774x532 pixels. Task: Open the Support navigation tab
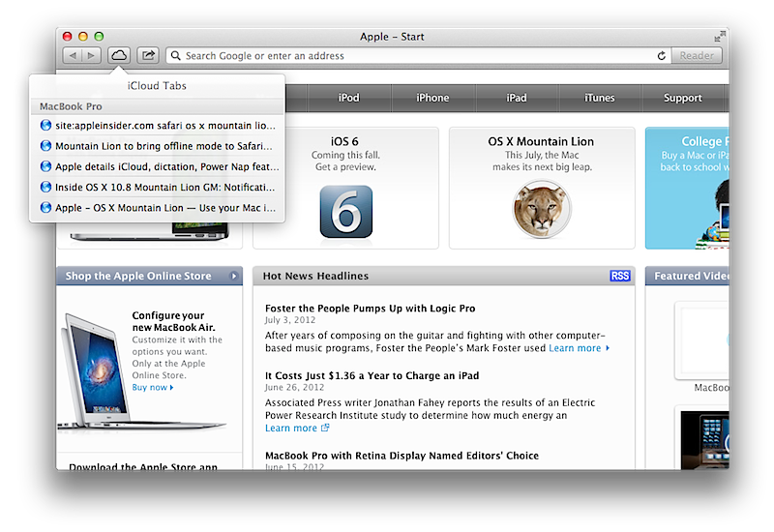click(683, 98)
